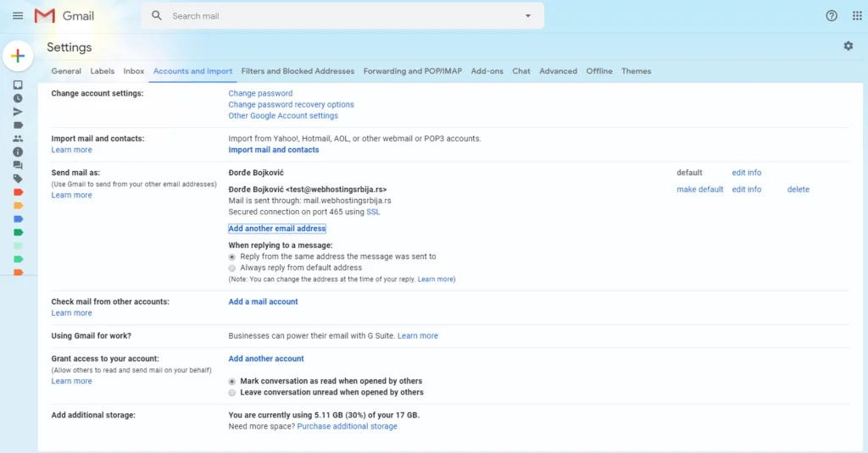
Task: Click Learn more in reply address note
Action: pos(435,279)
